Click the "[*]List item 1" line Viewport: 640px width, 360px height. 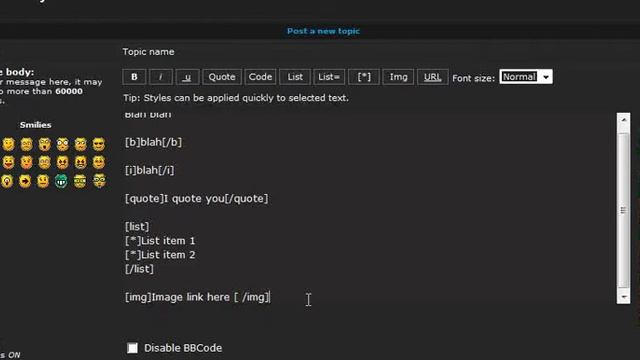tap(160, 241)
